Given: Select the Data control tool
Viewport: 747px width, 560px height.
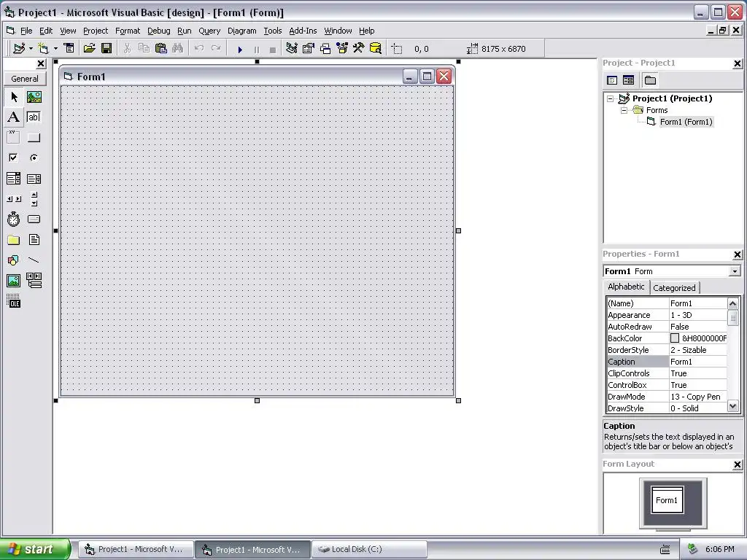Looking at the screenshot, I should tap(34, 281).
